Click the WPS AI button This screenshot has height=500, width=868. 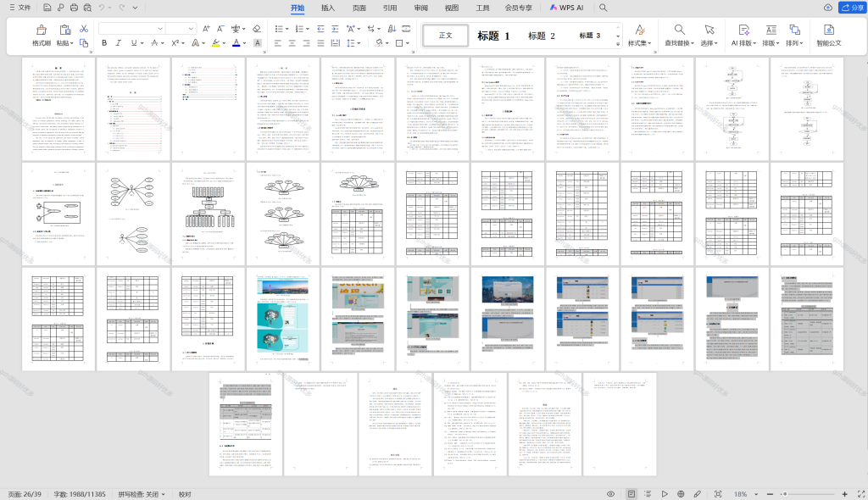pos(566,8)
